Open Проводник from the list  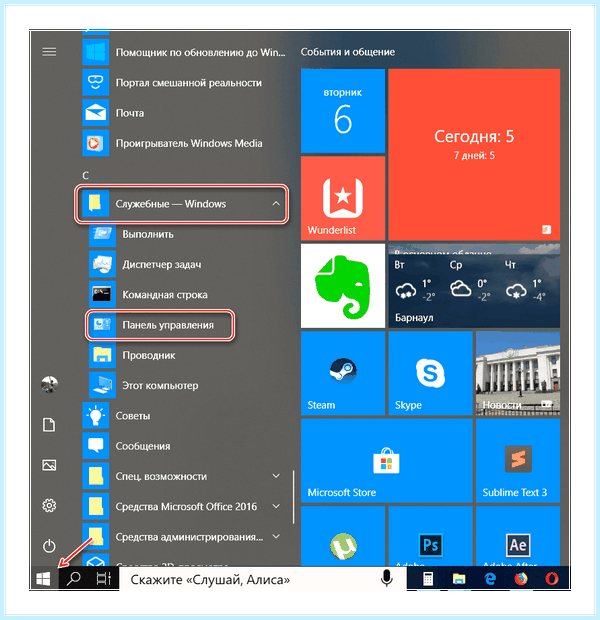click(187, 355)
